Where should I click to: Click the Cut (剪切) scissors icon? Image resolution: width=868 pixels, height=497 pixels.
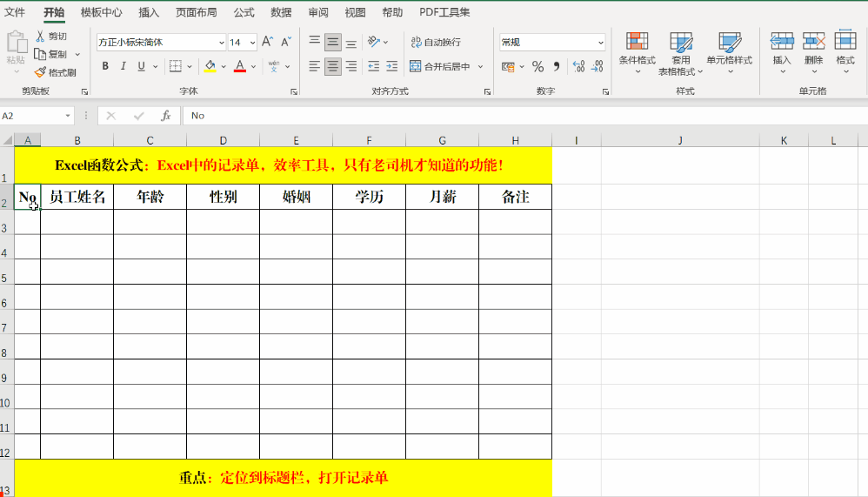(40, 36)
